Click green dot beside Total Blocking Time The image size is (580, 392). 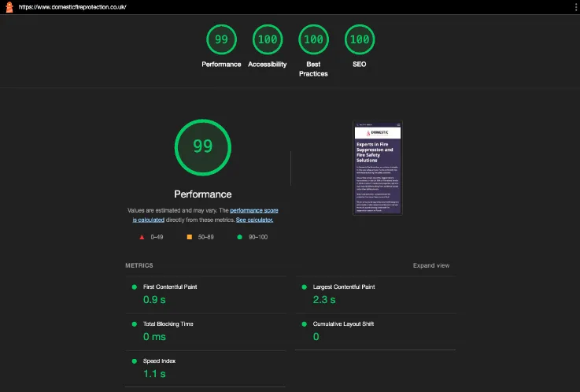(135, 324)
